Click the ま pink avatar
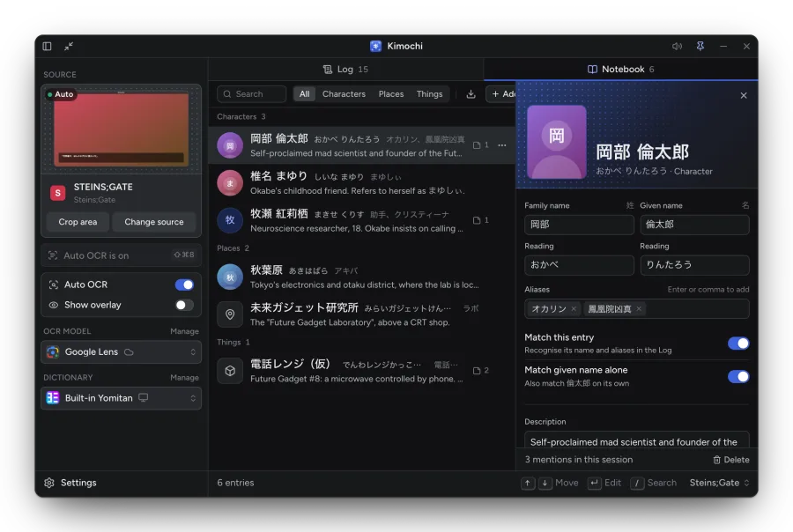793x532 pixels. 230,183
